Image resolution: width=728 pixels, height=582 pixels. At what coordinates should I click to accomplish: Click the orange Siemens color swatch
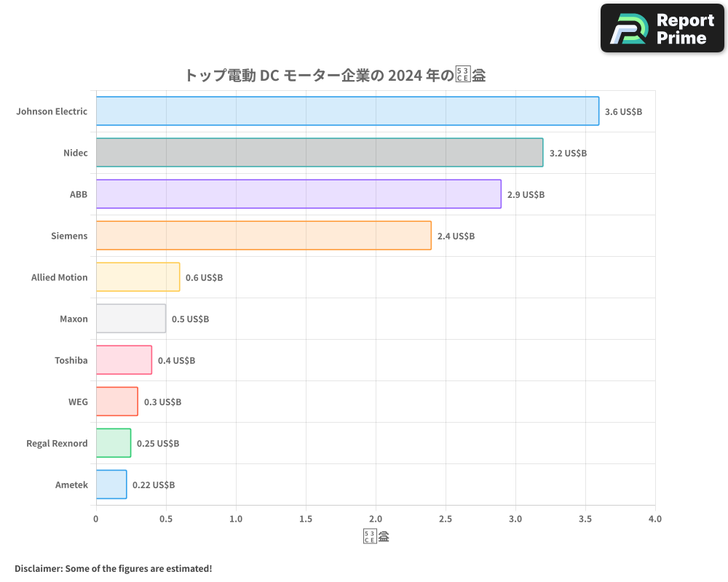pos(262,236)
